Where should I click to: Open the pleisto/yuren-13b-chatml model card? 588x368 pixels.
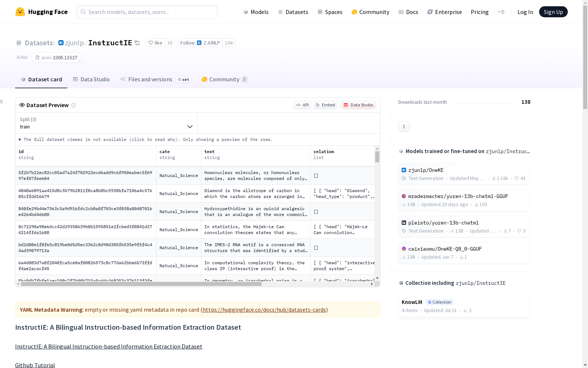point(464,227)
